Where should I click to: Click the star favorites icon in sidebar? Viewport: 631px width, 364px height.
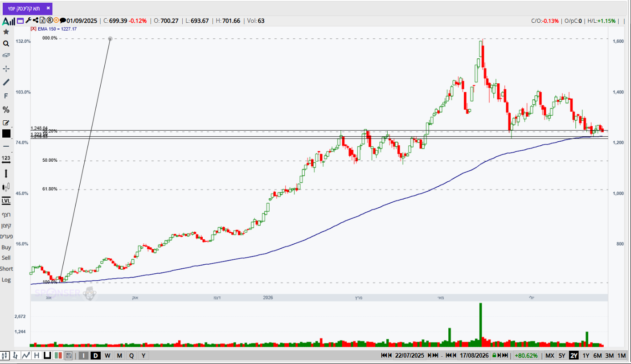click(6, 32)
